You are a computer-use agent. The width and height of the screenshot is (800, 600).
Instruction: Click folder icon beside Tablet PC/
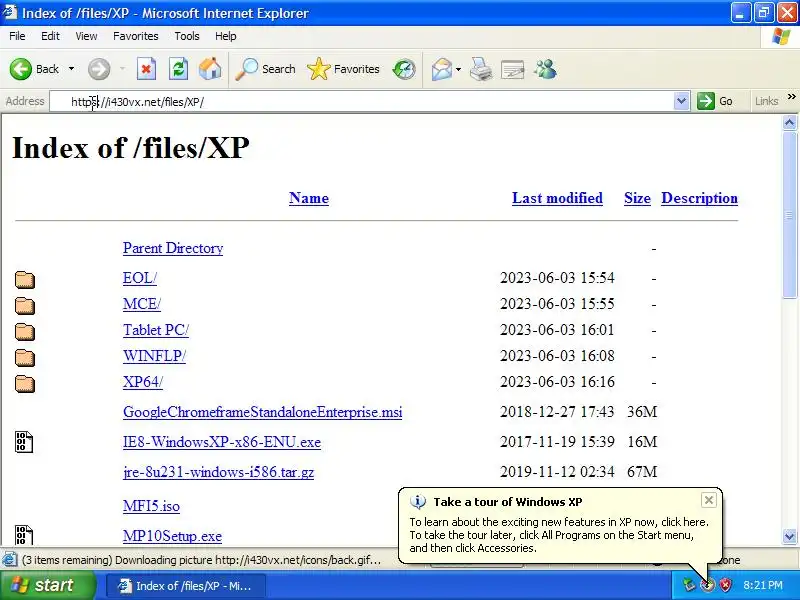point(24,332)
